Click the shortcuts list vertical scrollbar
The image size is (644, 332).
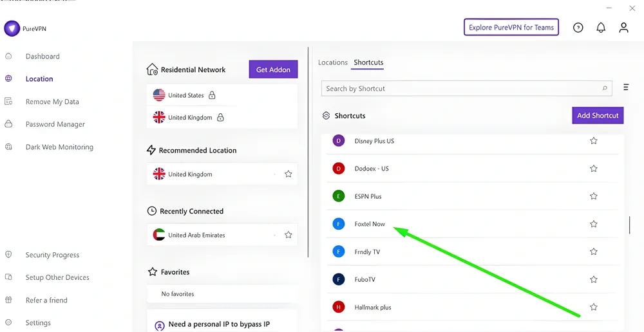629,225
